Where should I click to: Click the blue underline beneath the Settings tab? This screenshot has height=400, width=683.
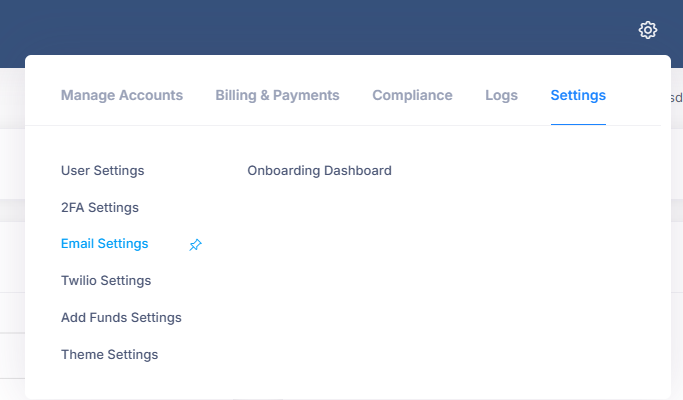pyautogui.click(x=578, y=124)
